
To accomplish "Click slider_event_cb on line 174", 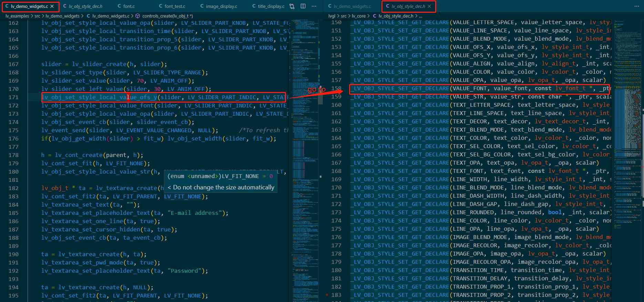I will [162, 122].
